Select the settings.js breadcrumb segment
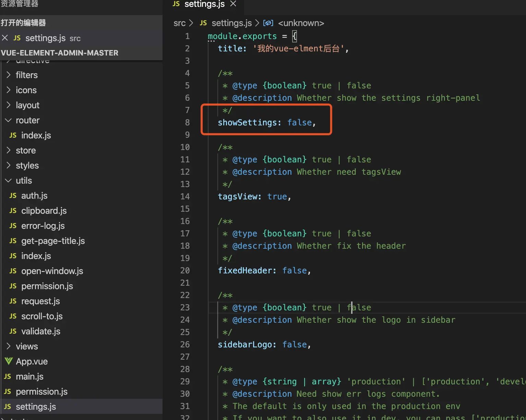 tap(232, 23)
